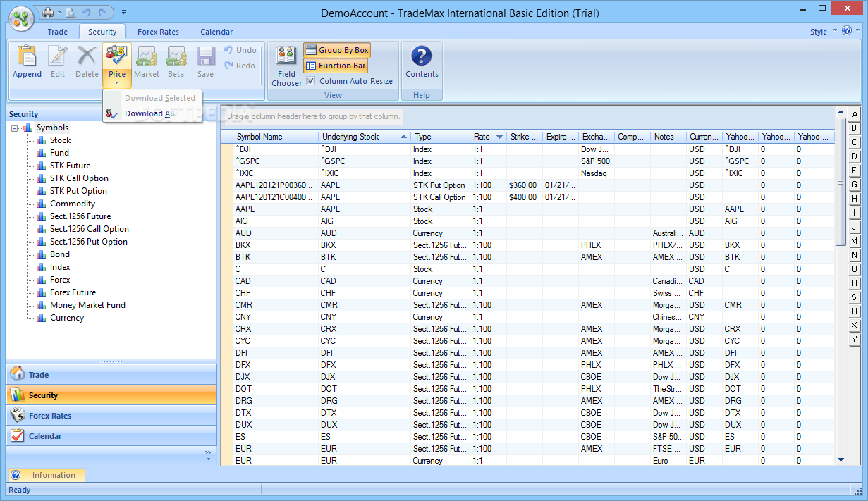Image resolution: width=868 pixels, height=501 pixels.
Task: Select Forex item in Security tree
Action: (60, 280)
